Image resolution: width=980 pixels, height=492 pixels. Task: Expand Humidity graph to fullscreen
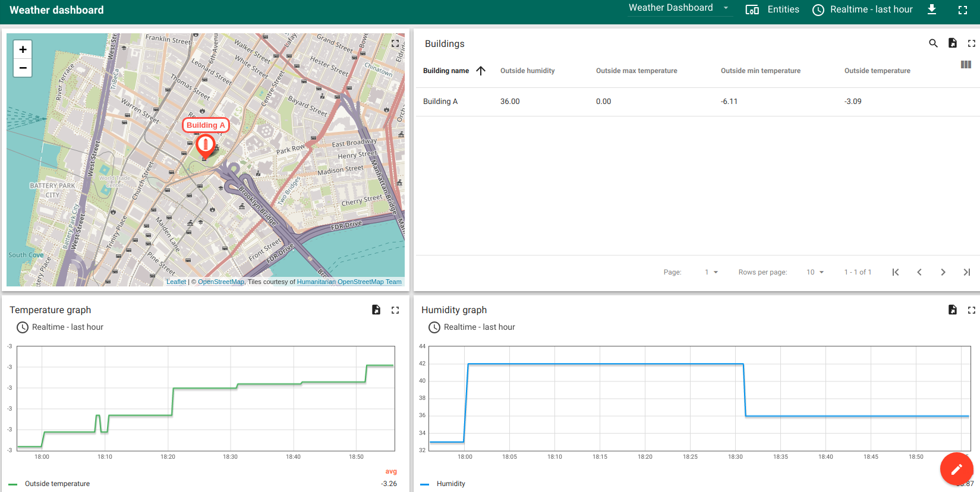971,310
